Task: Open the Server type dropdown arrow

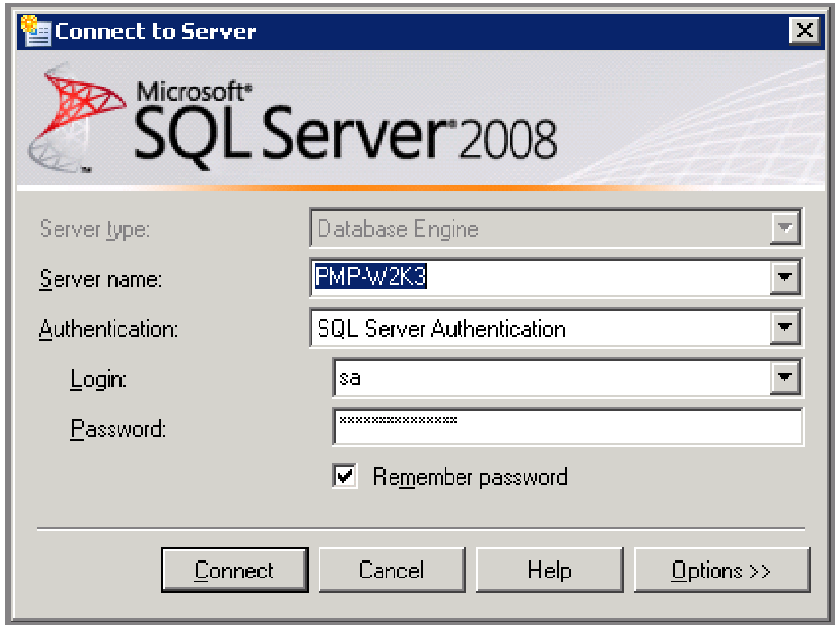Action: point(785,228)
